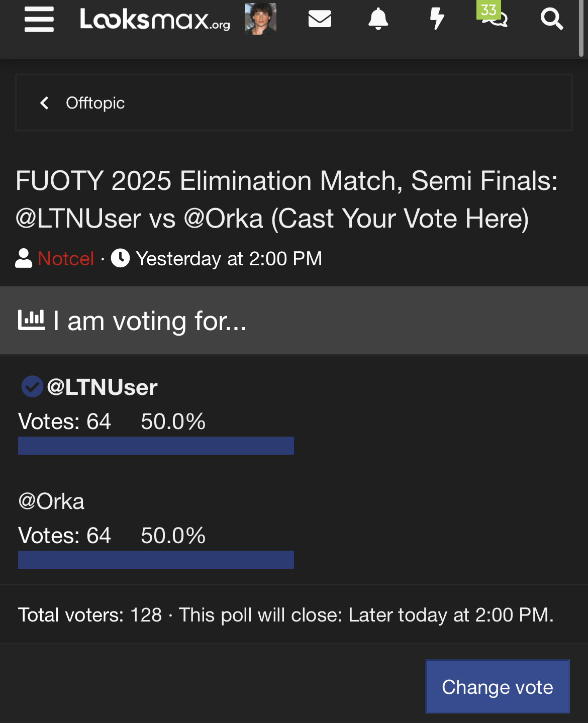
Task: Open chat conversations with 33 badge
Action: (x=495, y=18)
